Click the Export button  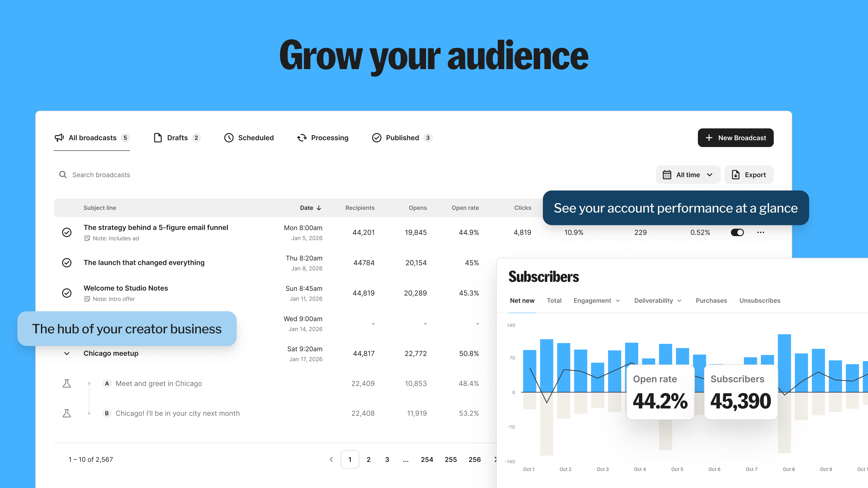(x=749, y=175)
